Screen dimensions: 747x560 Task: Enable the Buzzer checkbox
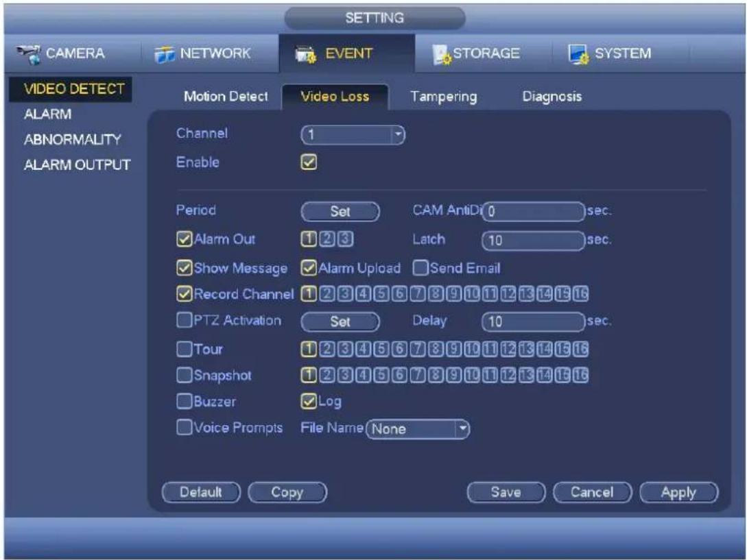(185, 402)
